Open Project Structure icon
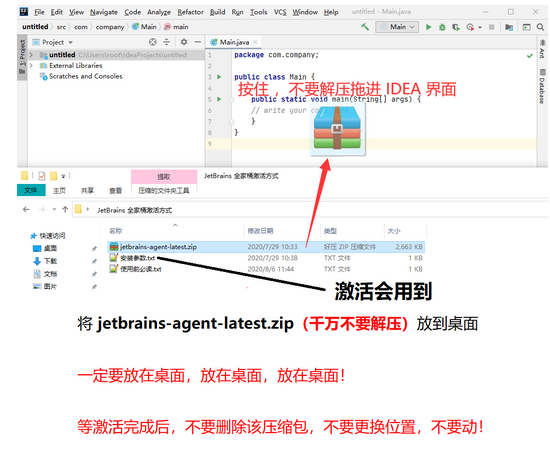The width and height of the screenshot is (550, 449). (509, 27)
